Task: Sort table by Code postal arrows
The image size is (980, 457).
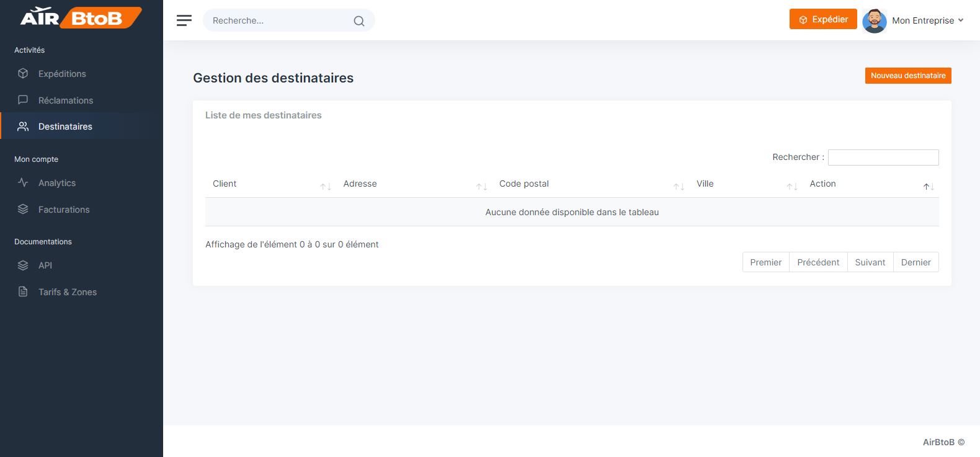Action: [x=679, y=187]
